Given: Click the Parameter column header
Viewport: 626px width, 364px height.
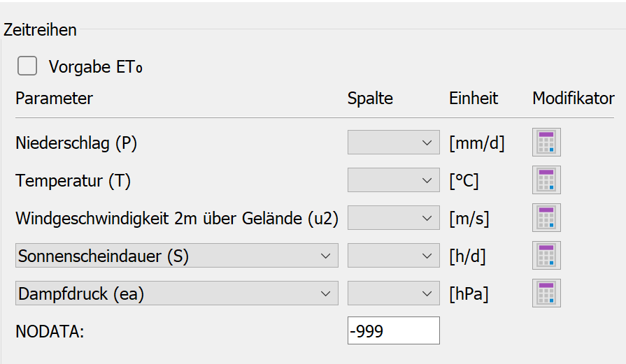Looking at the screenshot, I should click(54, 99).
